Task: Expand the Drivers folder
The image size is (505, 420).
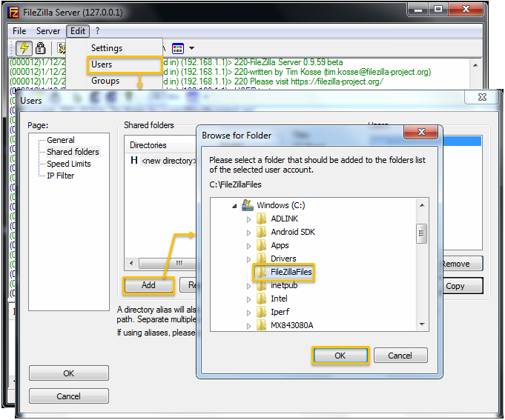Action: point(248,259)
